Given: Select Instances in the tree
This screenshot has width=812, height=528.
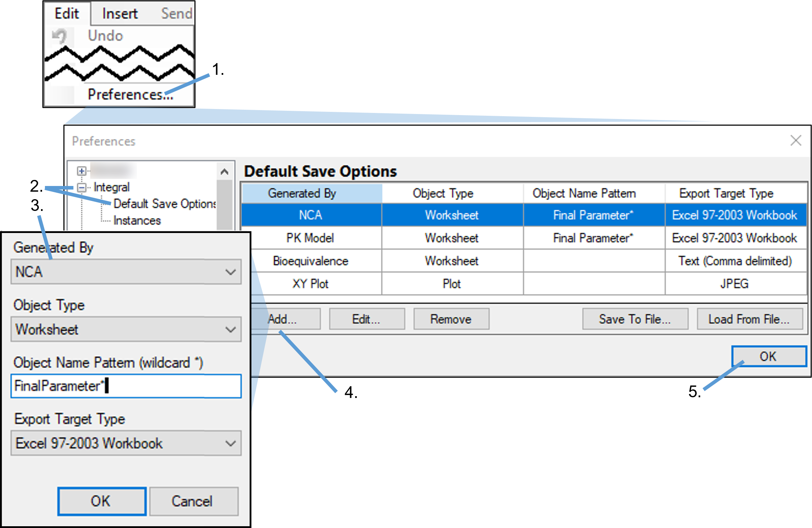Looking at the screenshot, I should (x=137, y=221).
